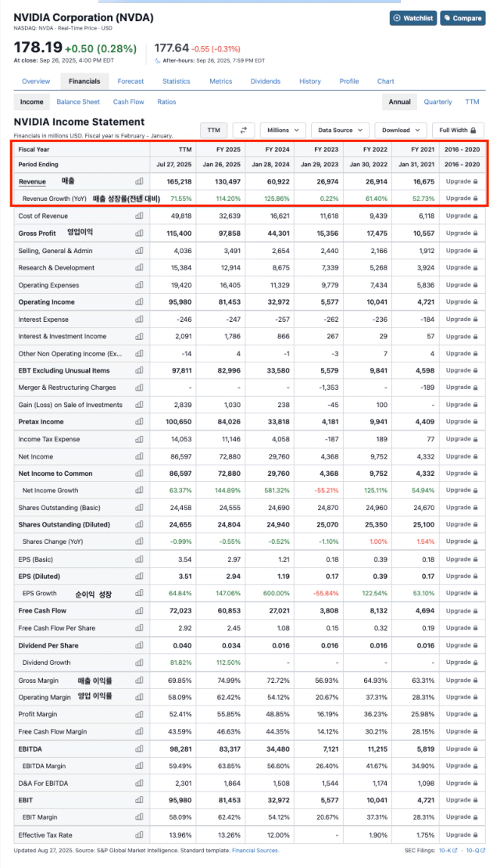Open chart icon for Dividend Per Share
Viewport: 500px width, 868px height.
[x=139, y=645]
